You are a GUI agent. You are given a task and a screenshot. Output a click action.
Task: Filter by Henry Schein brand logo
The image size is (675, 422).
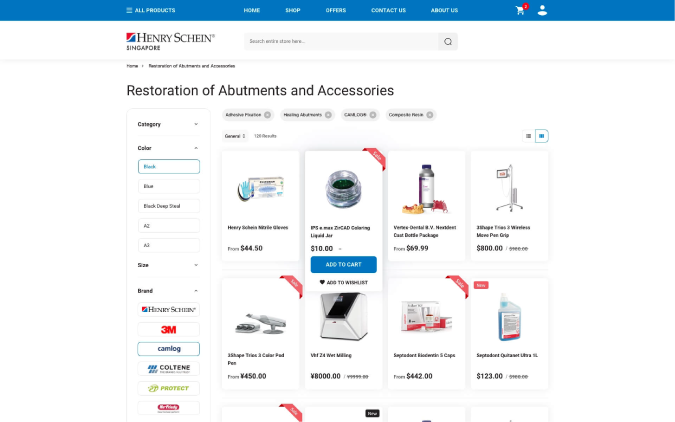[x=169, y=310]
